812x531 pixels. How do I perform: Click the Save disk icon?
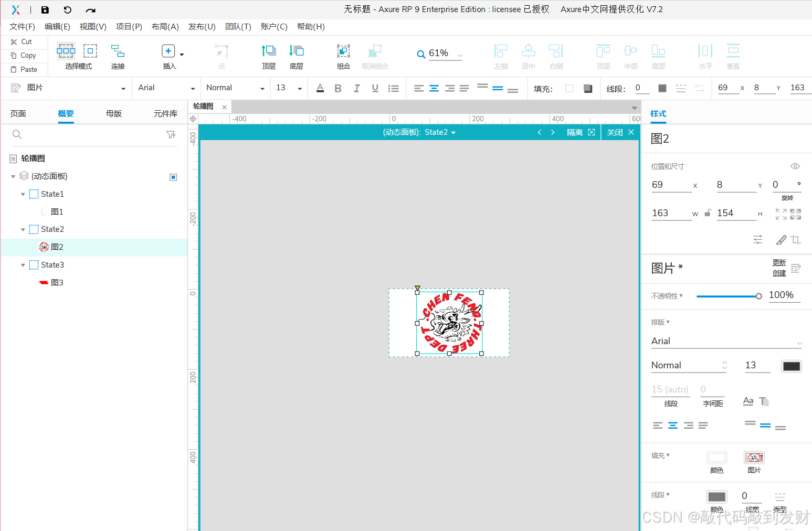tap(45, 9)
